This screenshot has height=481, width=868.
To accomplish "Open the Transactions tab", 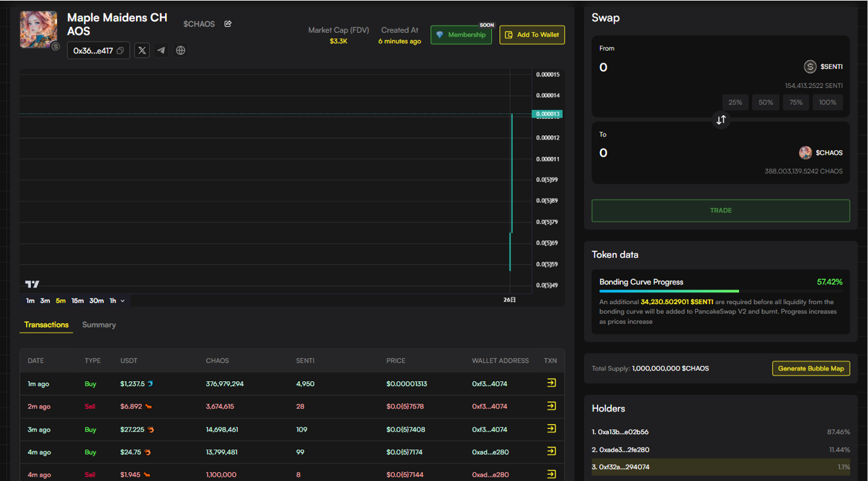I will tap(46, 325).
